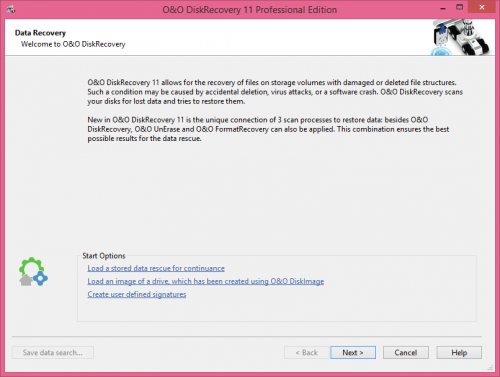Click the paragraph beginning 'O&O DiskRecovery 11 allows'
Screen dimensions: 500x377
click(x=275, y=92)
